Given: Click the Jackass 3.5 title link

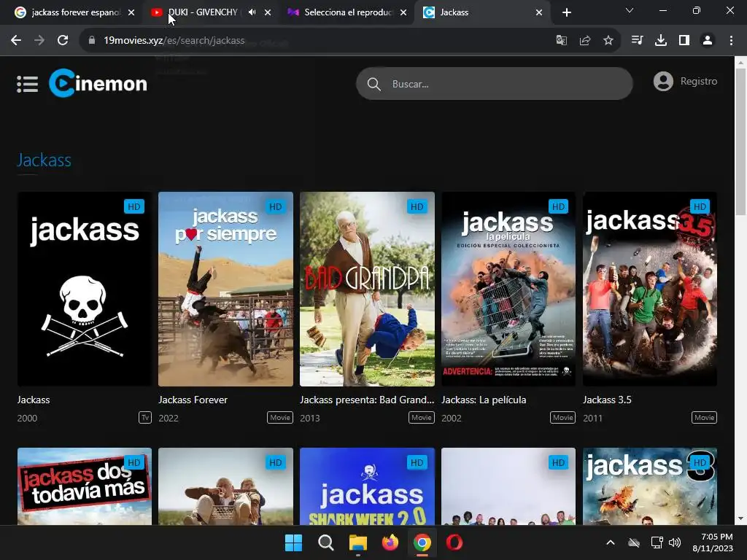Looking at the screenshot, I should (x=607, y=400).
